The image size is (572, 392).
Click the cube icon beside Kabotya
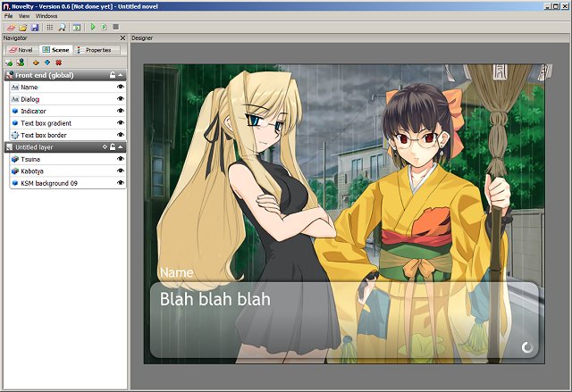click(x=15, y=171)
